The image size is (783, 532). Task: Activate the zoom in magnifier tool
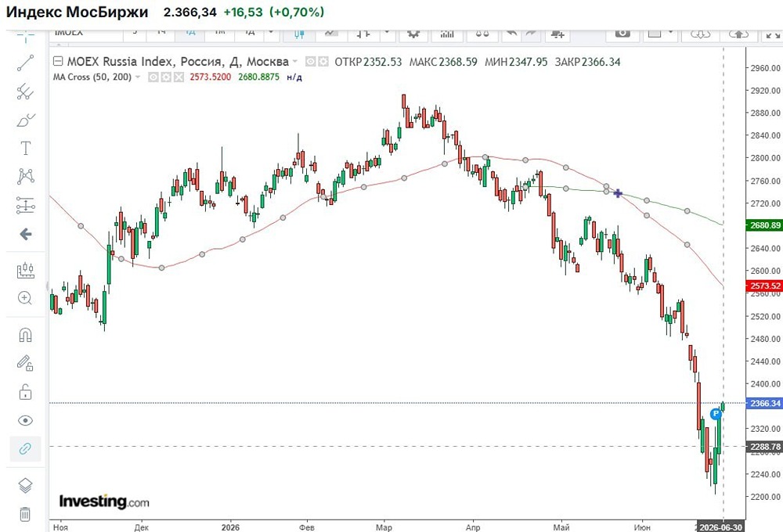[x=25, y=298]
